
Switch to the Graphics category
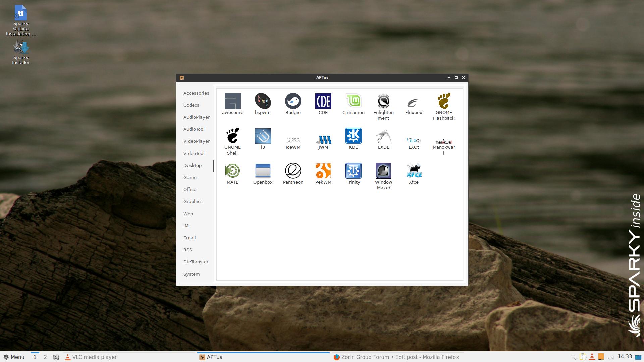193,201
